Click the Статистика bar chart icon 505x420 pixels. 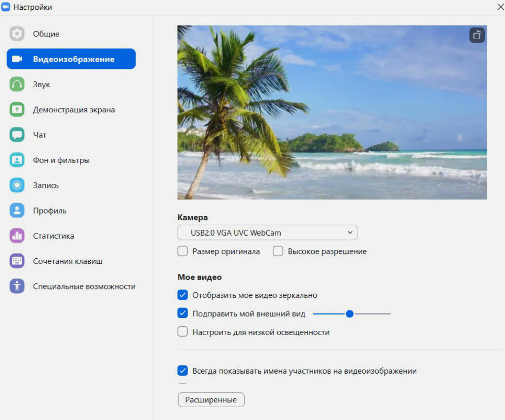coord(17,236)
